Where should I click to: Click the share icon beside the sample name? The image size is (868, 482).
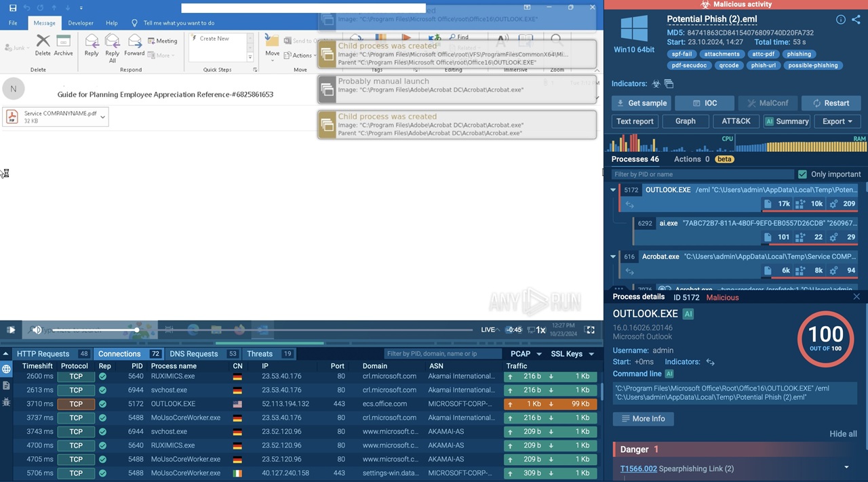pyautogui.click(x=856, y=20)
